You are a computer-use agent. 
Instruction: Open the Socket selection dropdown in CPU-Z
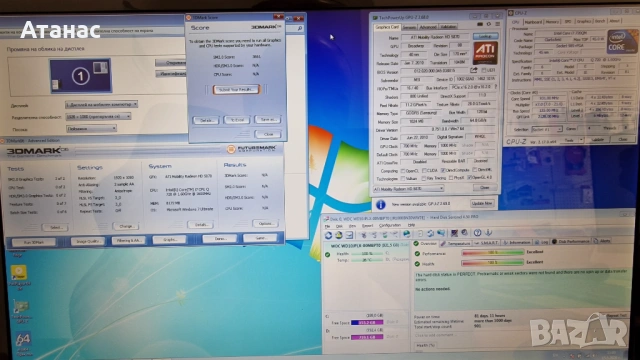(547, 129)
